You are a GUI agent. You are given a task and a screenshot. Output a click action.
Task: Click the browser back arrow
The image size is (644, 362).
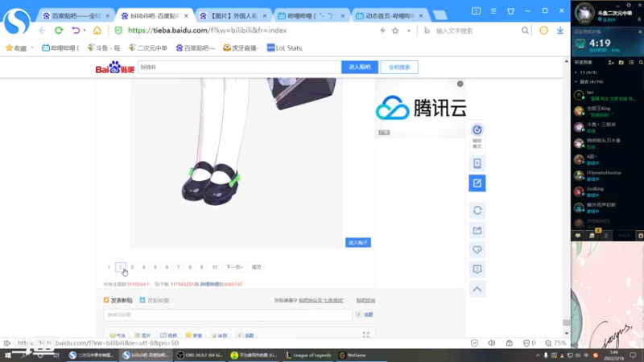point(43,31)
